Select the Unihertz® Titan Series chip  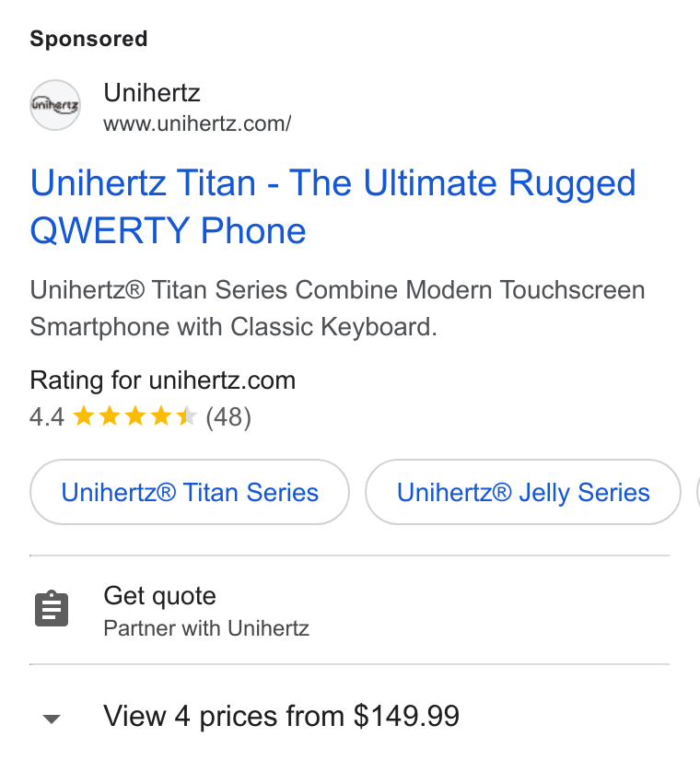190,492
